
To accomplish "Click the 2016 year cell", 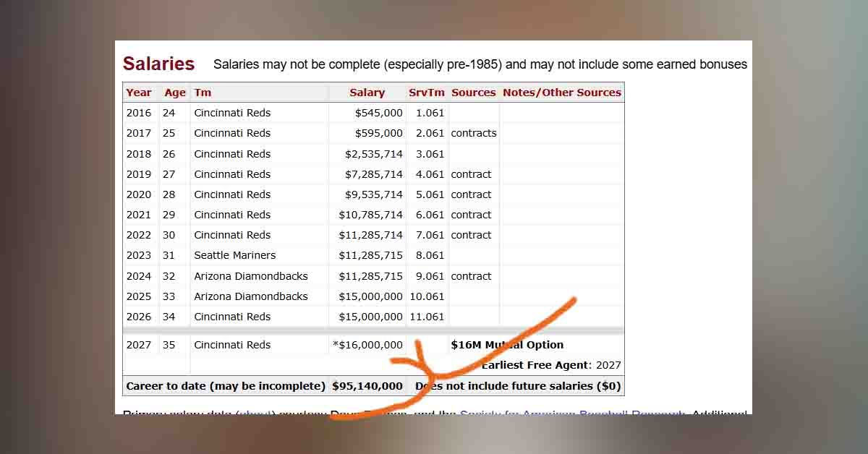I will 139,113.
